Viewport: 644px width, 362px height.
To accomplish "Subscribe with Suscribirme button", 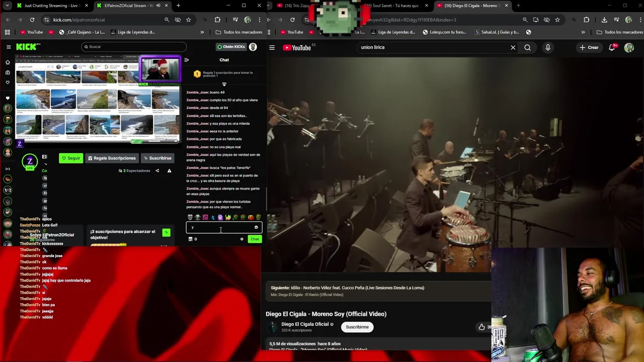I will pyautogui.click(x=357, y=327).
